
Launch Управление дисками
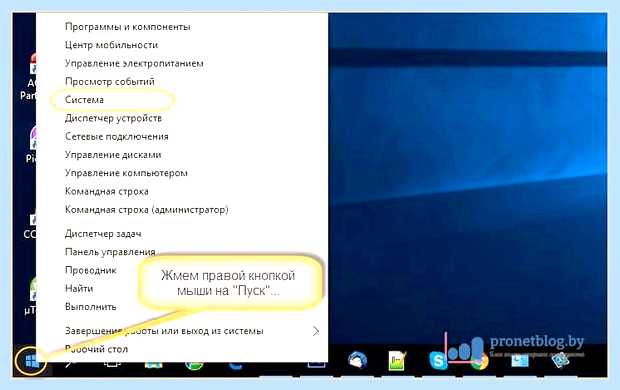pyautogui.click(x=113, y=155)
